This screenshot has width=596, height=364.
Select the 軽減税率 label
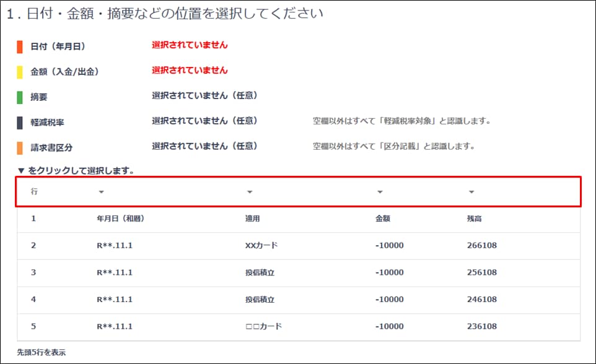(47, 123)
